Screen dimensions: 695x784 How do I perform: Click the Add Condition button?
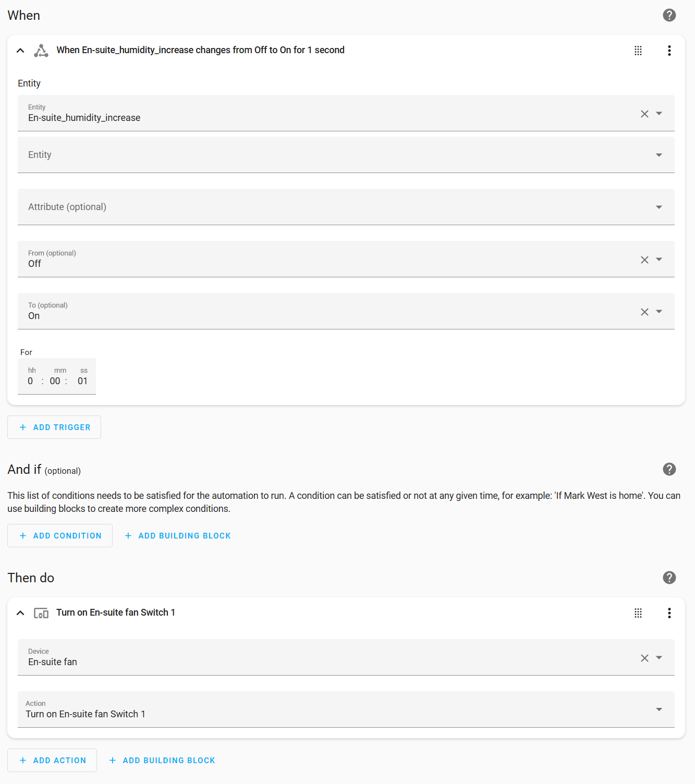pyautogui.click(x=60, y=536)
